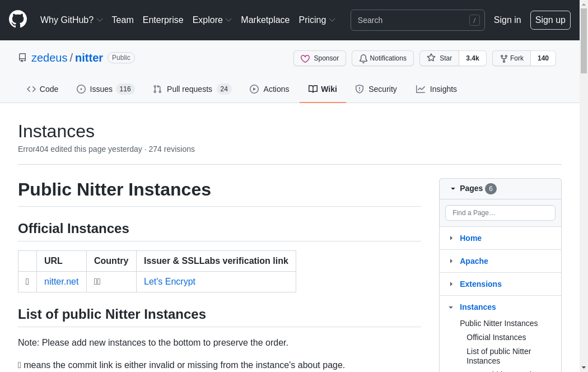
Task: Click the GitHub logo icon
Action: coord(18,20)
